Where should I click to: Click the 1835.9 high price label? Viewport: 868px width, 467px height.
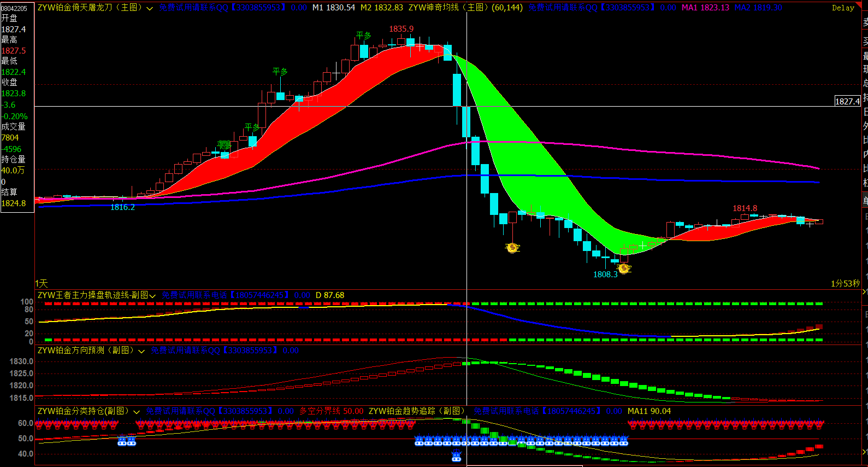[401, 28]
